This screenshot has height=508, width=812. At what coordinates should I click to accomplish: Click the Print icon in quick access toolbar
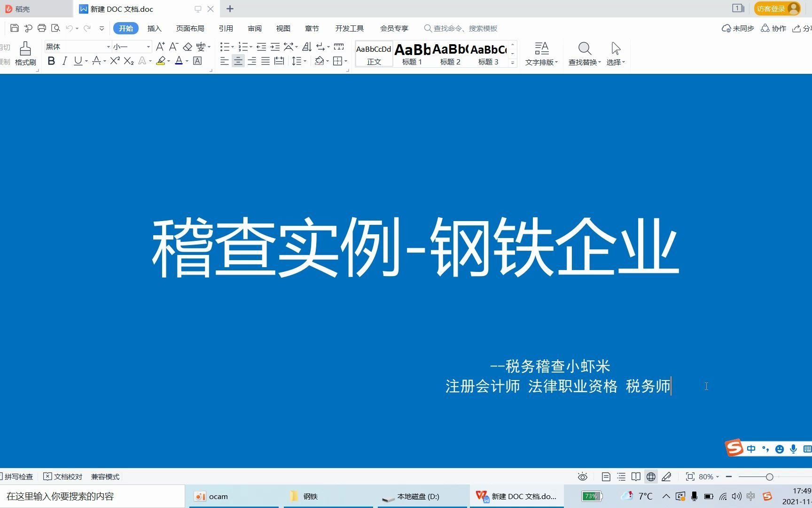(x=41, y=28)
